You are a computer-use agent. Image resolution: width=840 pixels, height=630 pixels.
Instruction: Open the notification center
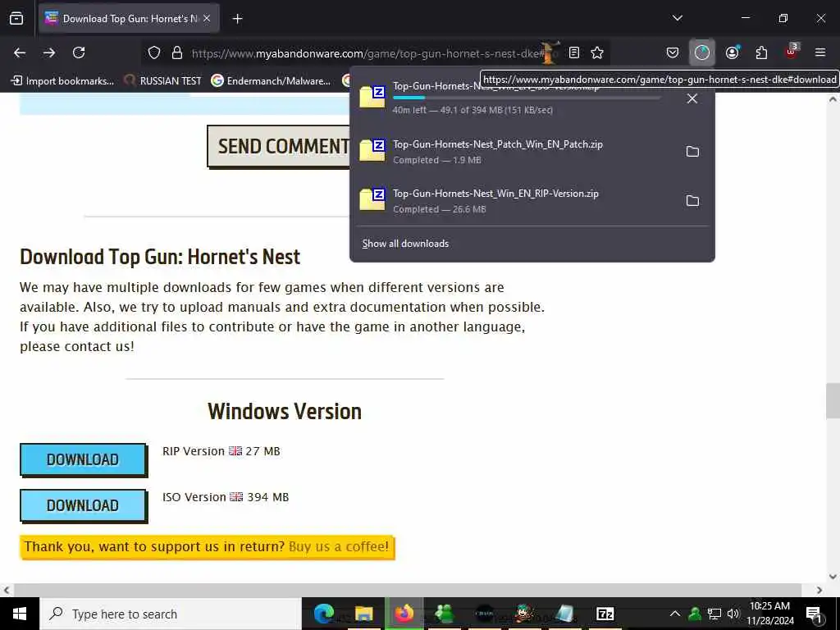click(814, 614)
